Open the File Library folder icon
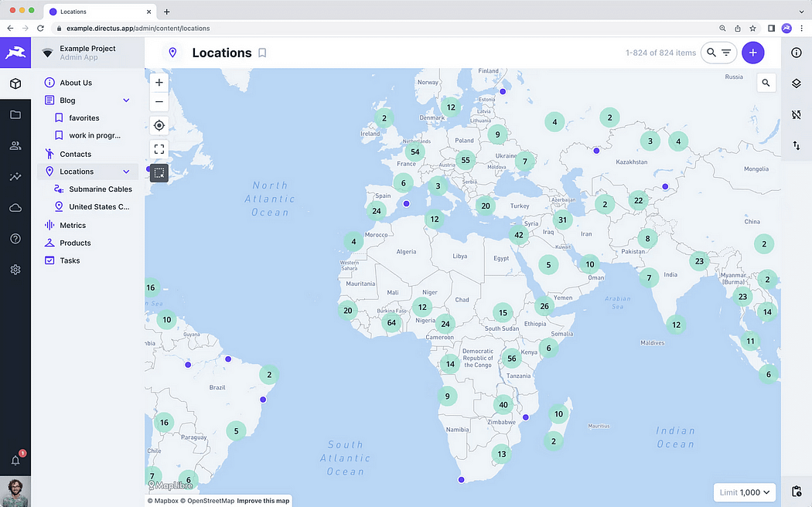 pos(15,114)
